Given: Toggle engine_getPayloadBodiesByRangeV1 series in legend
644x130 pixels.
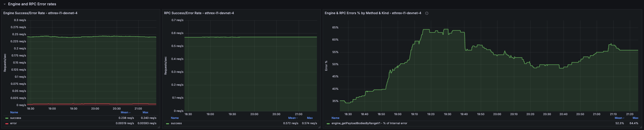Looking at the screenshot, I should click(x=369, y=123).
